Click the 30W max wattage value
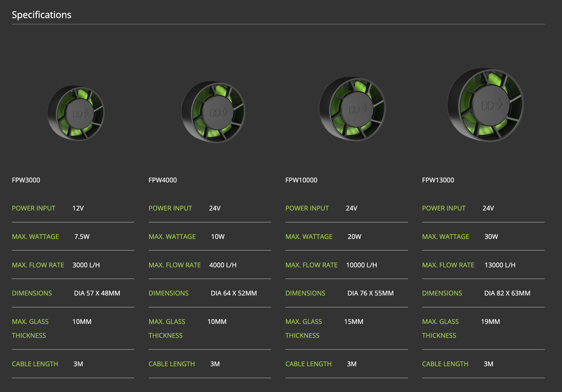The image size is (562, 392). [491, 237]
